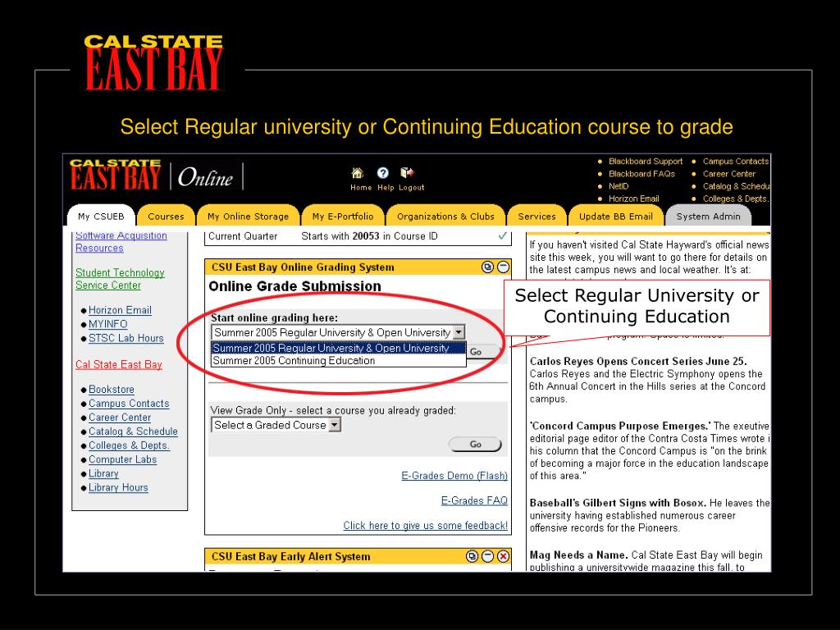
Task: Detach the Early Alert System module
Action: click(x=472, y=556)
